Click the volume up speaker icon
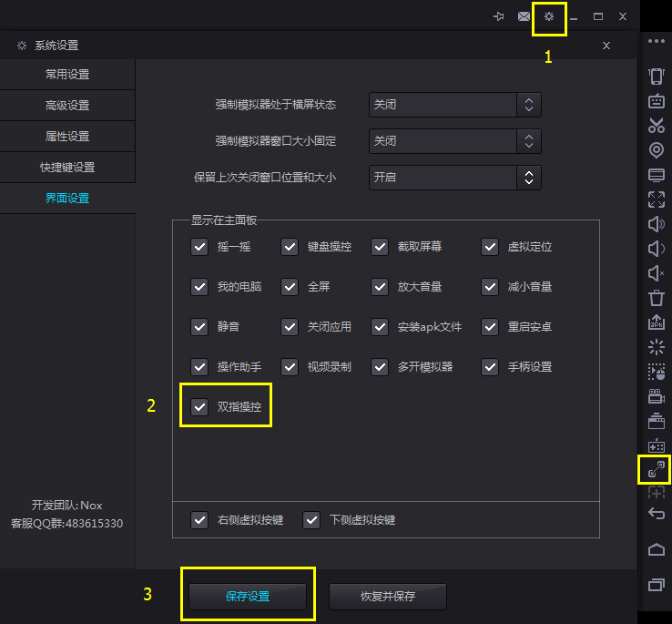Viewport: 672px width, 624px height. 657,224
